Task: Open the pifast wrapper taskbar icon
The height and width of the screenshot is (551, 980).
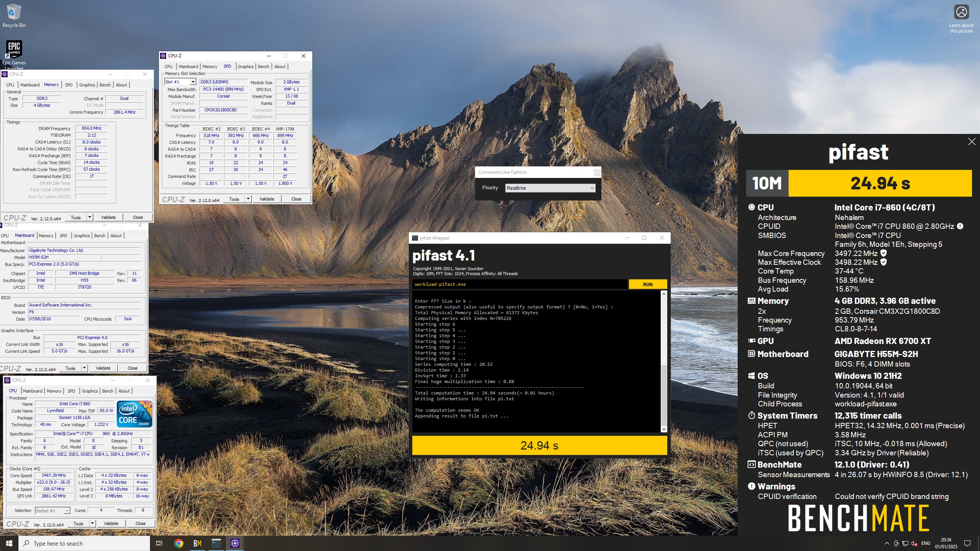Action: pos(216,543)
